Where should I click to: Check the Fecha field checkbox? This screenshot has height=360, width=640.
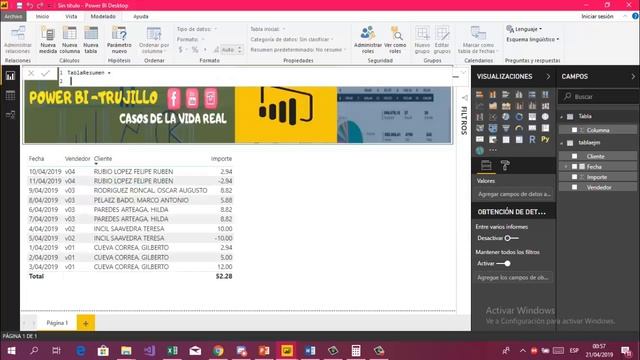574,167
